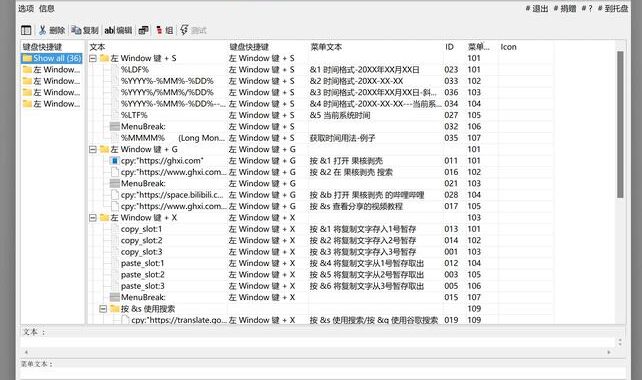Click menu text 按 &2 在 果核剥壳 搜索
642x380 pixels.
point(351,172)
